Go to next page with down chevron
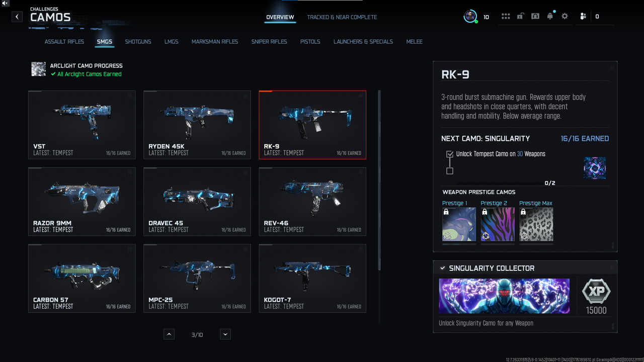Screen dimensions: 644x362 pyautogui.click(x=225, y=334)
